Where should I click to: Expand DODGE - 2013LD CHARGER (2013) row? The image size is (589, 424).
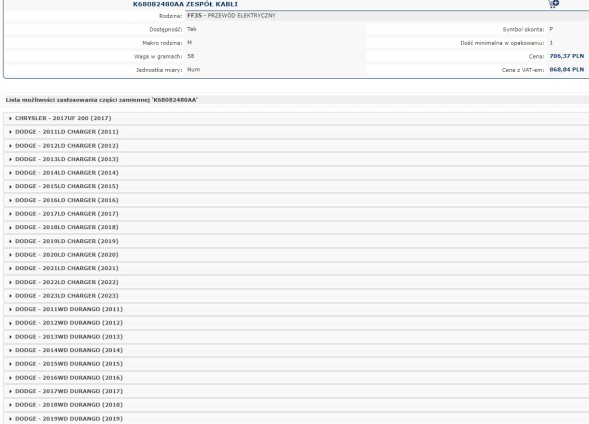coord(296,159)
